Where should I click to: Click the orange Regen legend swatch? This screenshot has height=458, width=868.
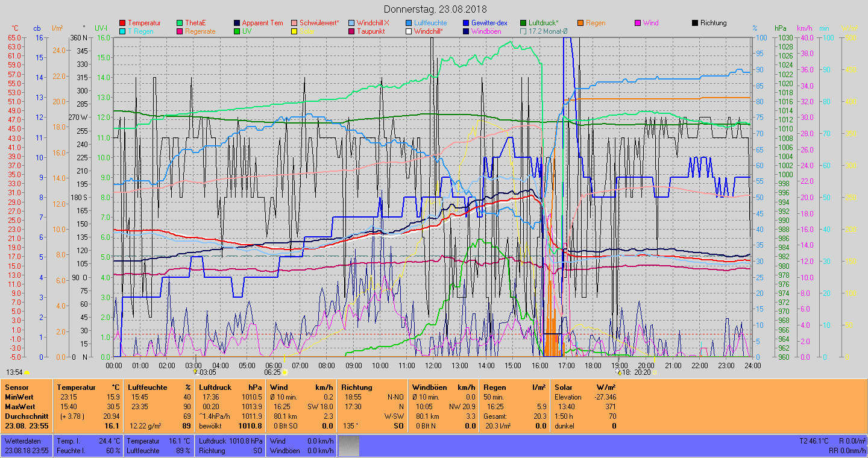coord(580,23)
